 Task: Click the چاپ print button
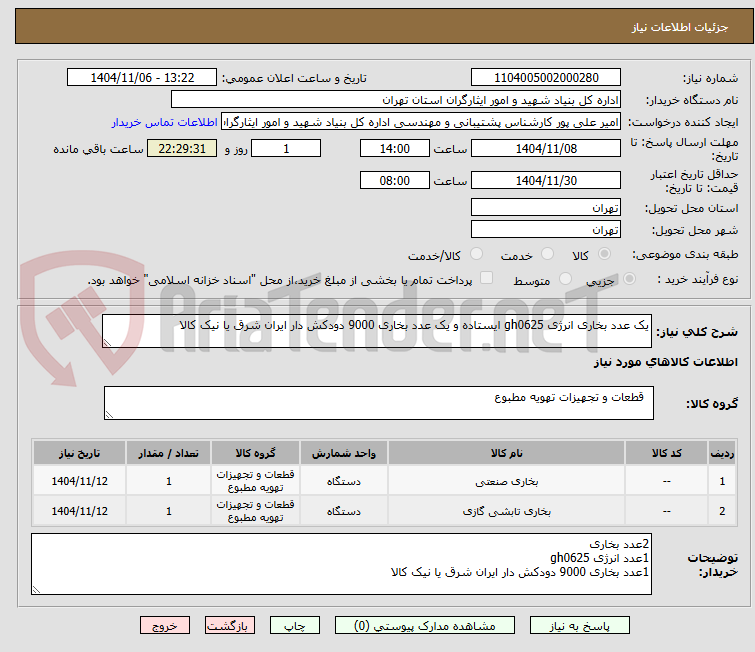pyautogui.click(x=295, y=626)
